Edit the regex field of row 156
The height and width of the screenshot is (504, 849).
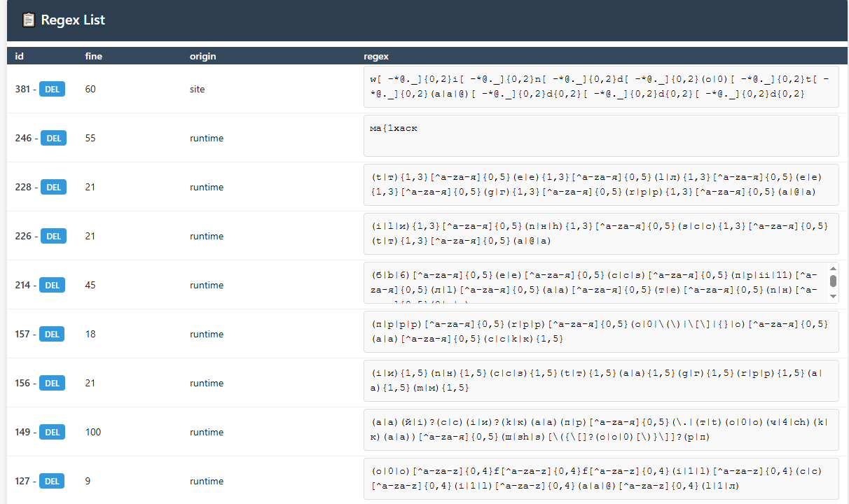click(x=601, y=381)
